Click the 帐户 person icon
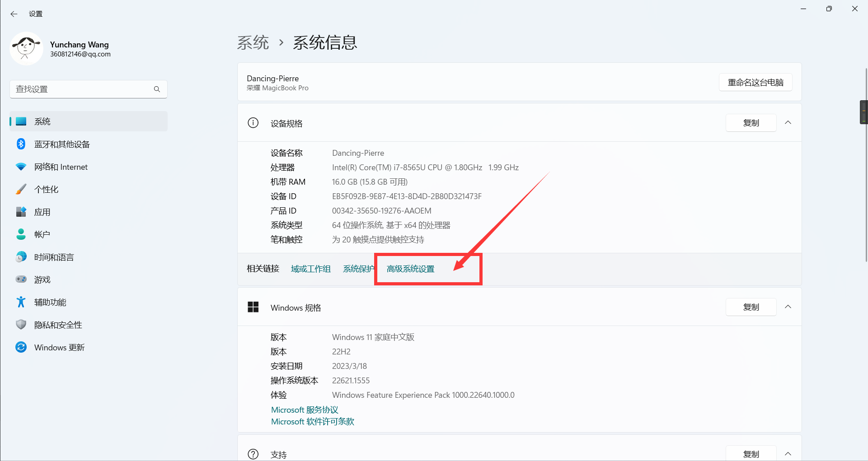The width and height of the screenshot is (868, 461). tap(21, 234)
